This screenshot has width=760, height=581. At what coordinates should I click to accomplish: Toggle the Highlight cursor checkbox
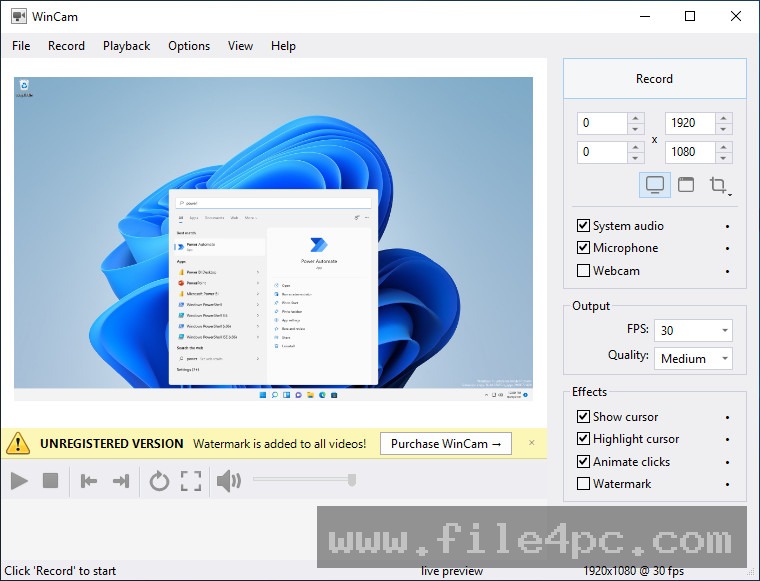(583, 439)
